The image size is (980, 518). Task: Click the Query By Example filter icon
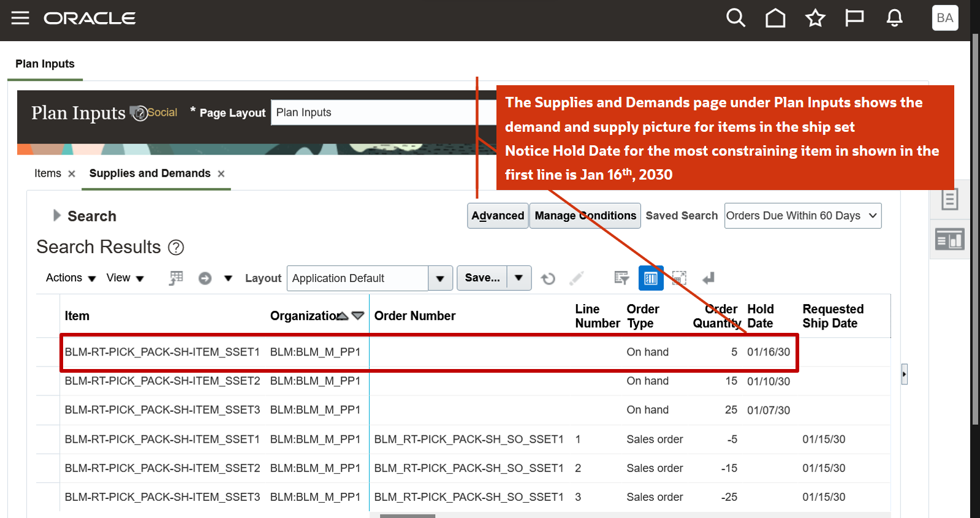(621, 278)
